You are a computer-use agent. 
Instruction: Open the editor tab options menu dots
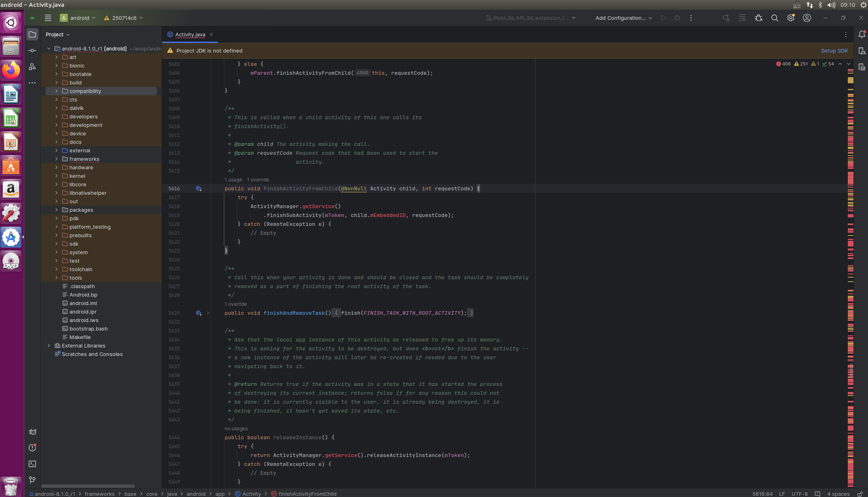coord(845,34)
